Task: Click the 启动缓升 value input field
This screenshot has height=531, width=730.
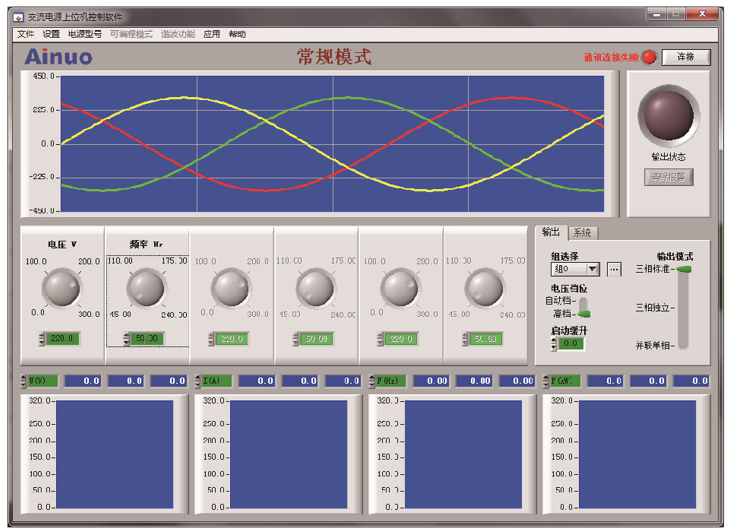Action: (x=572, y=344)
